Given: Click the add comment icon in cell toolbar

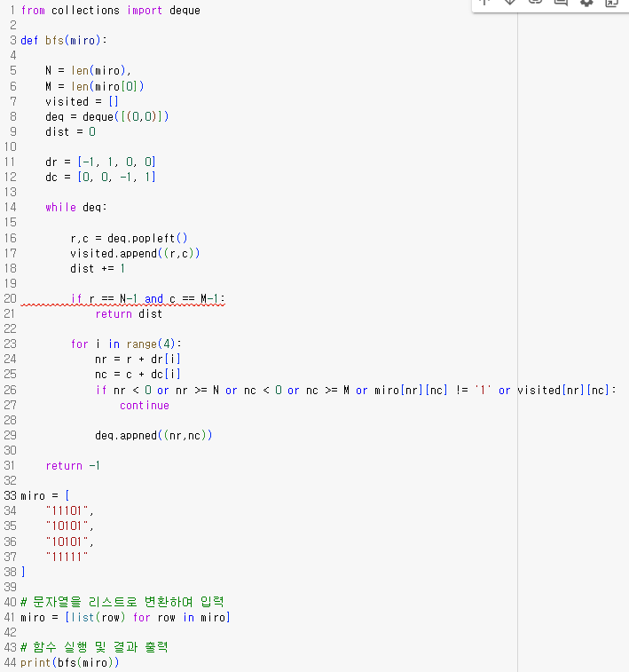Looking at the screenshot, I should pos(561,3).
